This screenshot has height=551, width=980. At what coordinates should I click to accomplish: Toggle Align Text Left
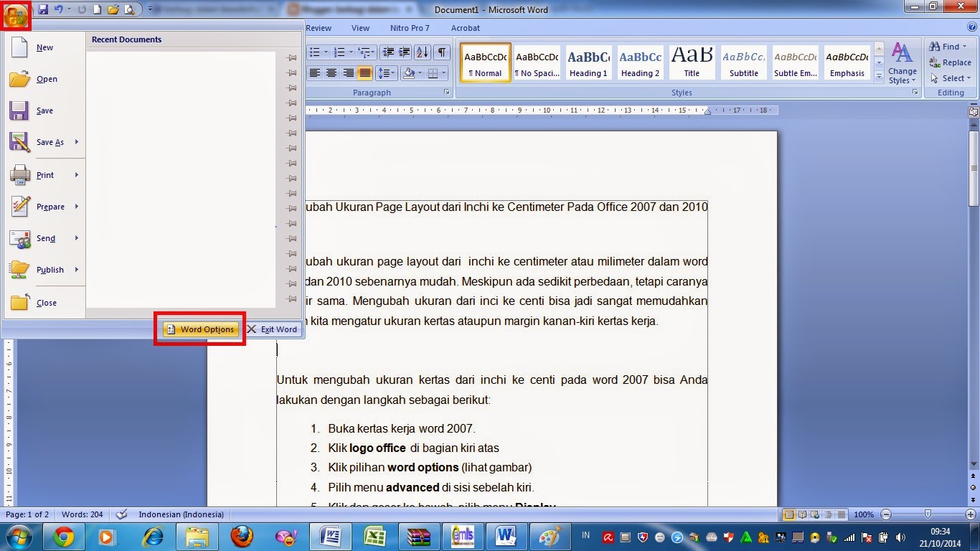[314, 73]
